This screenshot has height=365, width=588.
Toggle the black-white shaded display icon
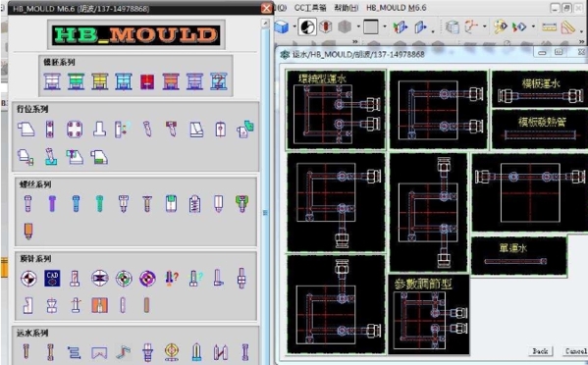306,26
